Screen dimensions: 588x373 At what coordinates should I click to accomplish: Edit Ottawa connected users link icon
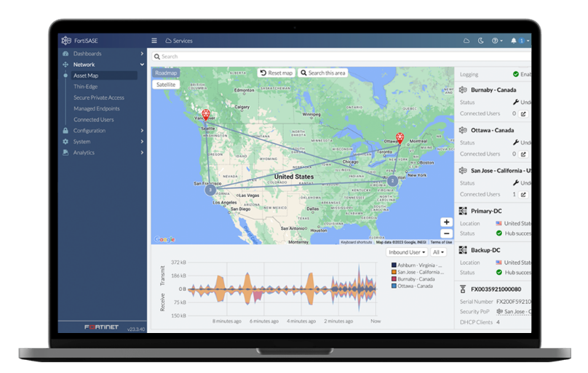pyautogui.click(x=523, y=154)
